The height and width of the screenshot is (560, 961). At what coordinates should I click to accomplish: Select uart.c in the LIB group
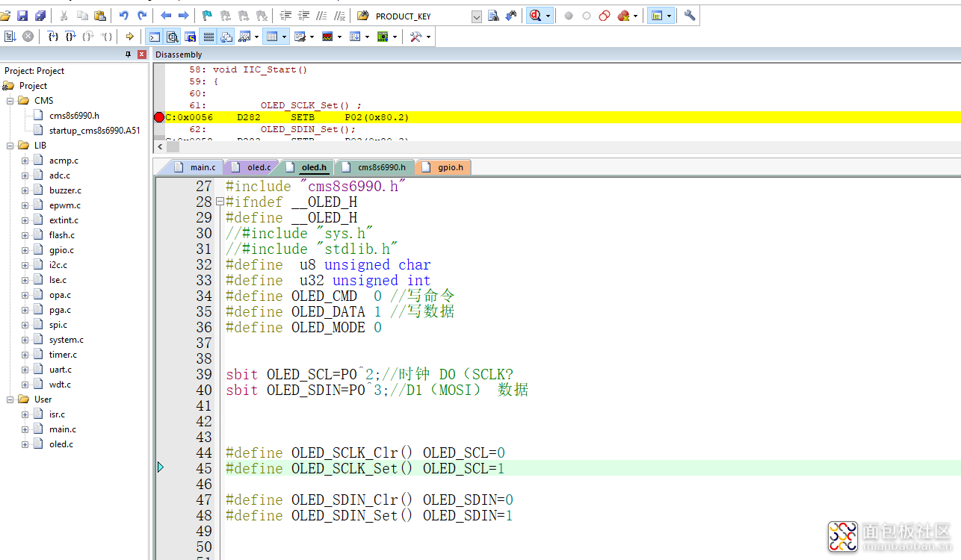tap(61, 370)
